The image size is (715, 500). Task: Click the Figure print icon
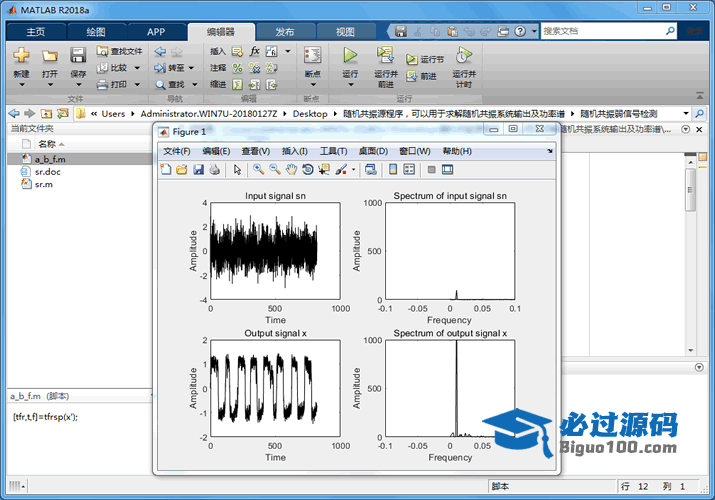pos(214,170)
